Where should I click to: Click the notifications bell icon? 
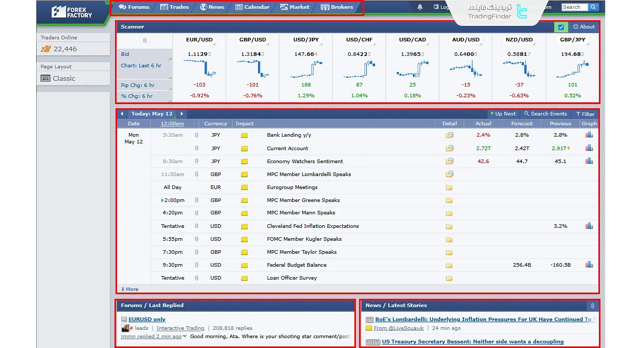tap(420, 7)
